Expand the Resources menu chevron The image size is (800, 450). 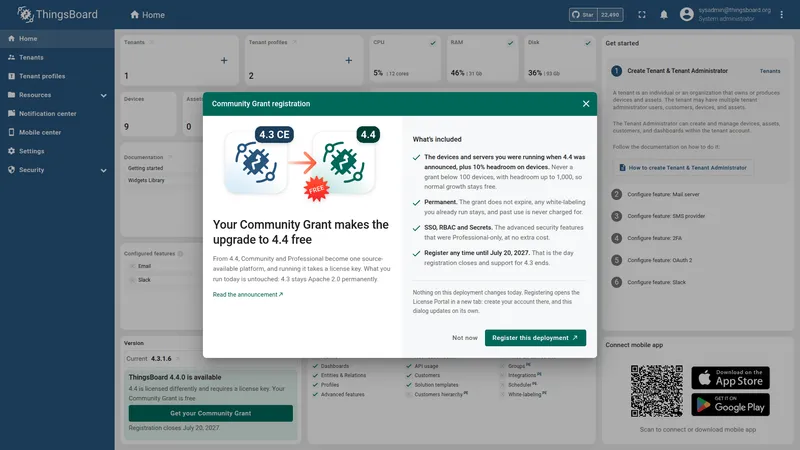pyautogui.click(x=104, y=95)
